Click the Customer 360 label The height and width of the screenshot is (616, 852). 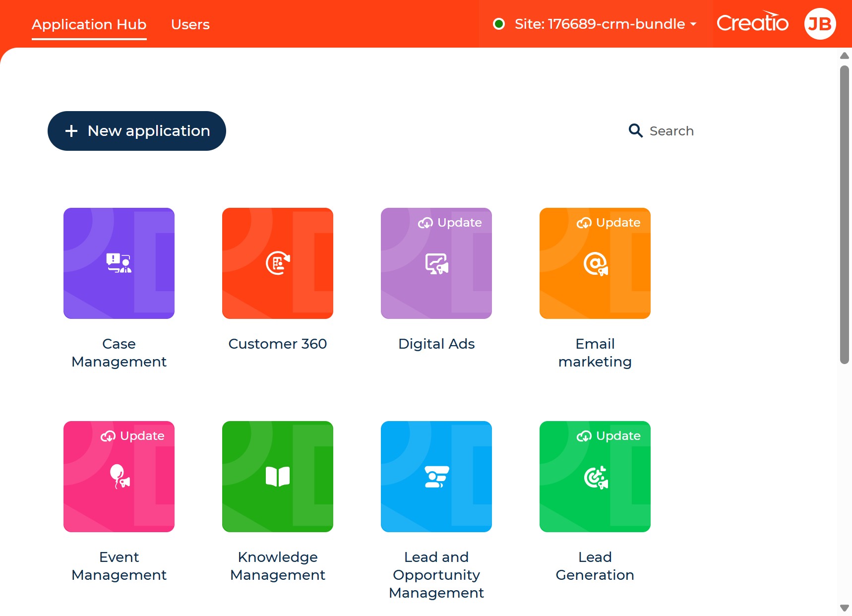(x=278, y=344)
